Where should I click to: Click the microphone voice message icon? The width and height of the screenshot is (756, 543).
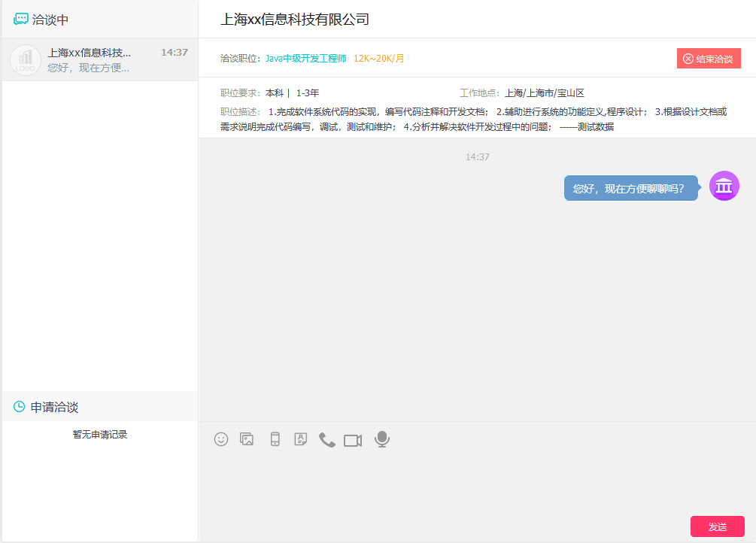381,439
